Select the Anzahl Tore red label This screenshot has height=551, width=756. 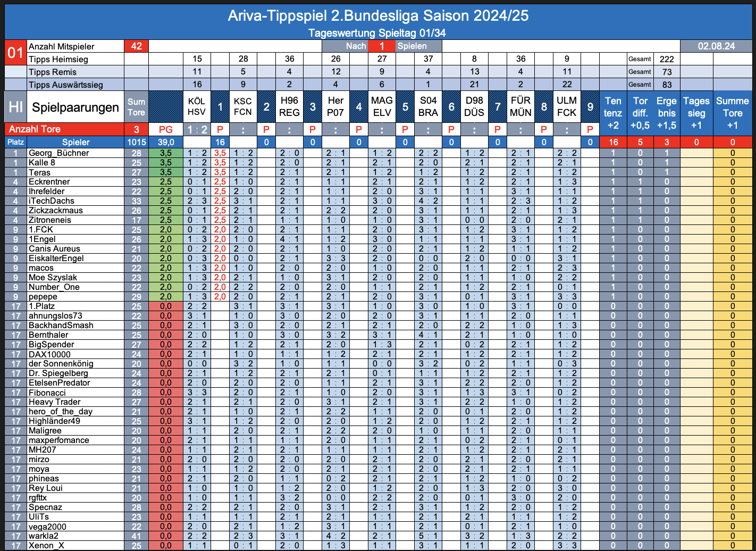tap(64, 129)
